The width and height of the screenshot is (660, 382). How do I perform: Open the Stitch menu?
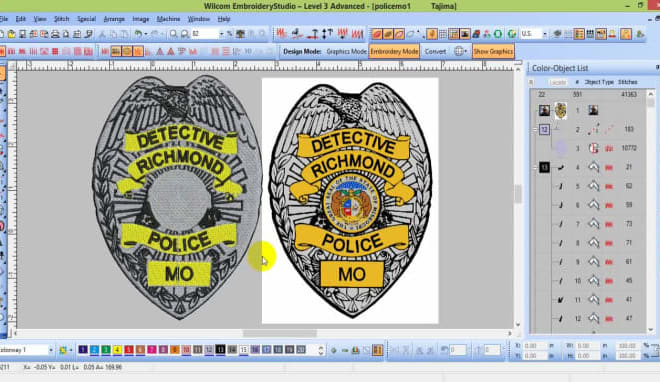point(61,19)
